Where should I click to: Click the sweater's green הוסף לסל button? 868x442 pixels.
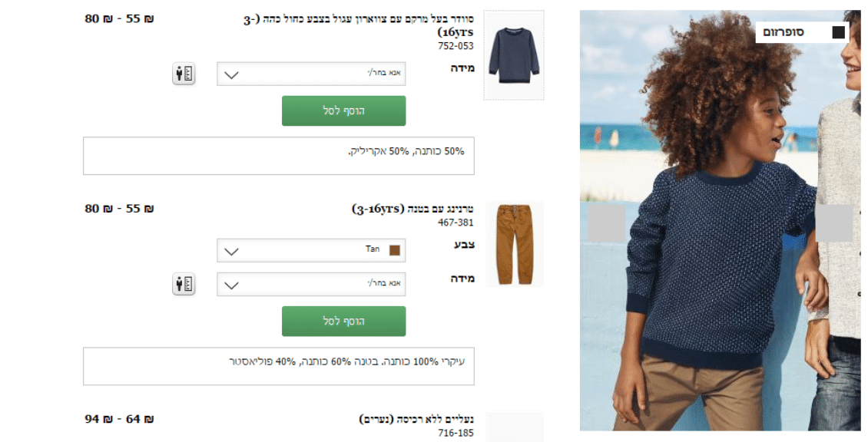(x=344, y=110)
